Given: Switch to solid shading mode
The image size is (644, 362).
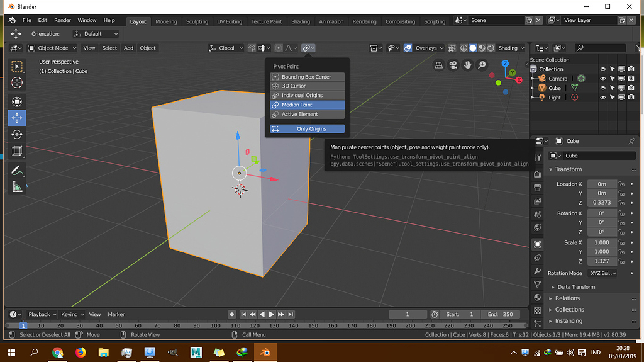Looking at the screenshot, I should click(473, 48).
